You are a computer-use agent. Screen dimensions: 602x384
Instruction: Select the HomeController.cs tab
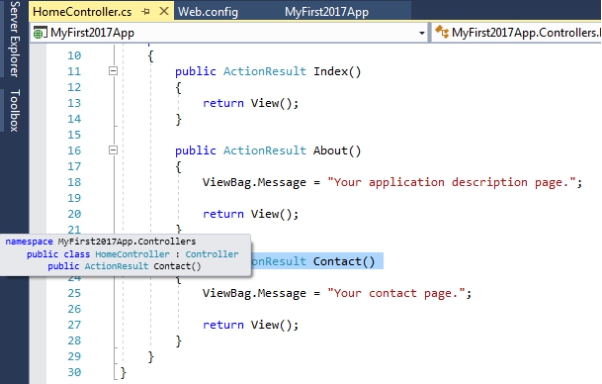point(82,12)
